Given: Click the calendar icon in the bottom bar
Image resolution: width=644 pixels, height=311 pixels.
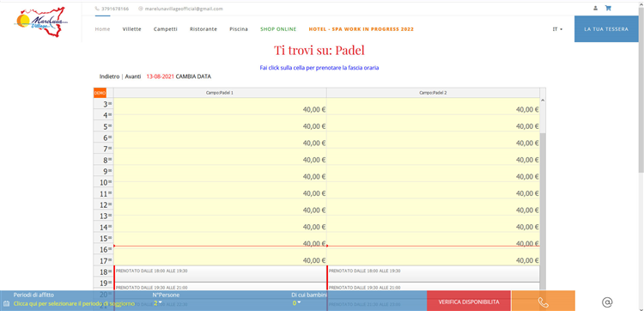Looking at the screenshot, I should tap(6, 303).
